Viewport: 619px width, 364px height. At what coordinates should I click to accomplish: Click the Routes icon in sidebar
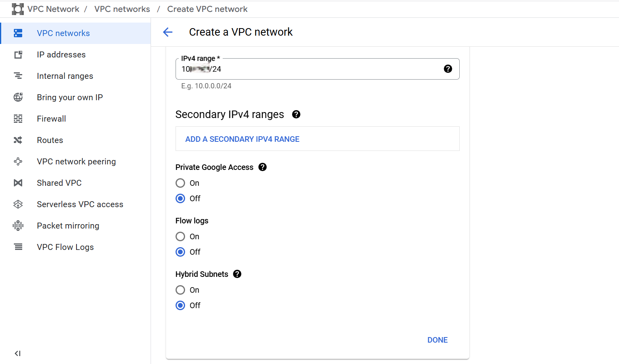(x=18, y=140)
